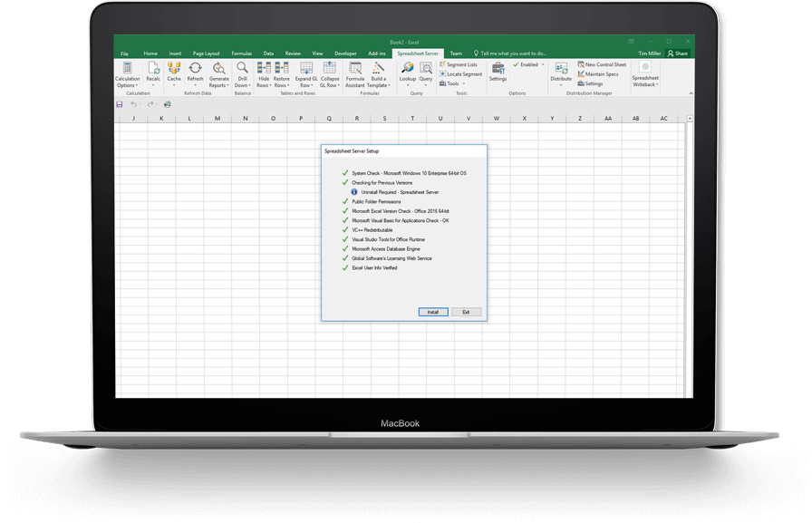The image size is (812, 523).
Task: Click the Restore Rows icon
Action: pyautogui.click(x=281, y=74)
